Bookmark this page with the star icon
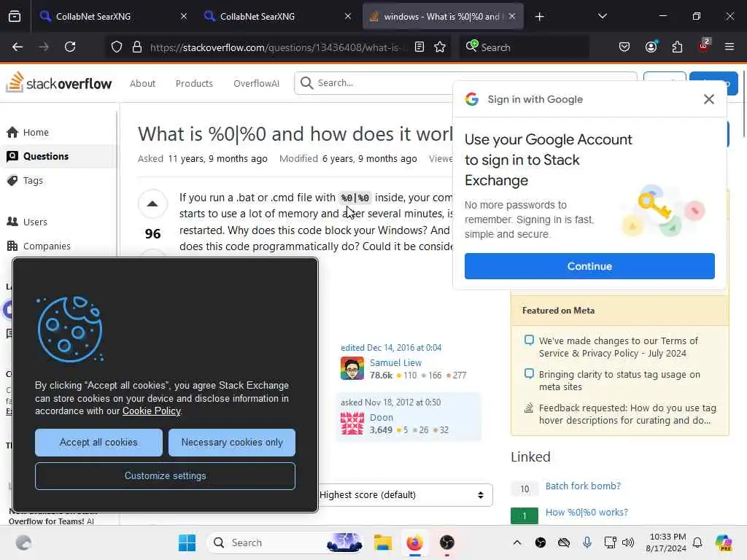747x560 pixels. pos(440,47)
